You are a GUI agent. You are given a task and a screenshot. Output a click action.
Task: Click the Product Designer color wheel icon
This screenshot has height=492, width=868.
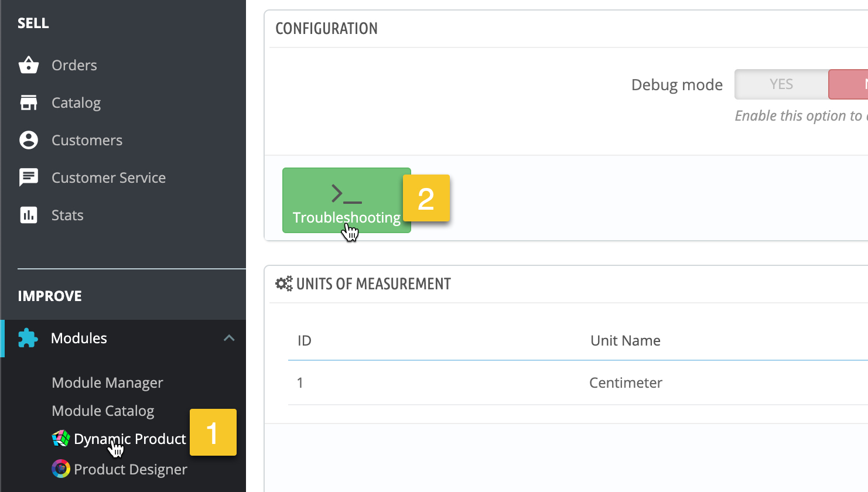pyautogui.click(x=60, y=469)
